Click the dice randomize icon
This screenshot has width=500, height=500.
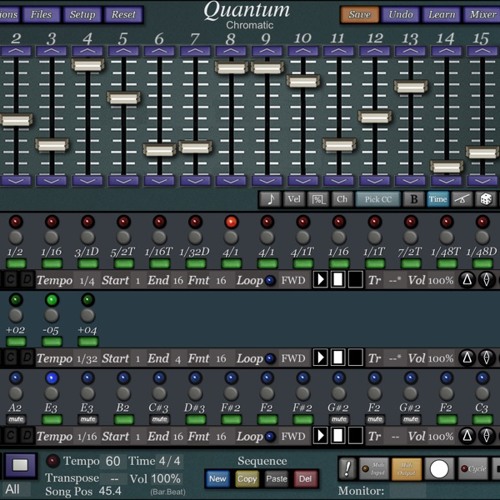pos(486,199)
